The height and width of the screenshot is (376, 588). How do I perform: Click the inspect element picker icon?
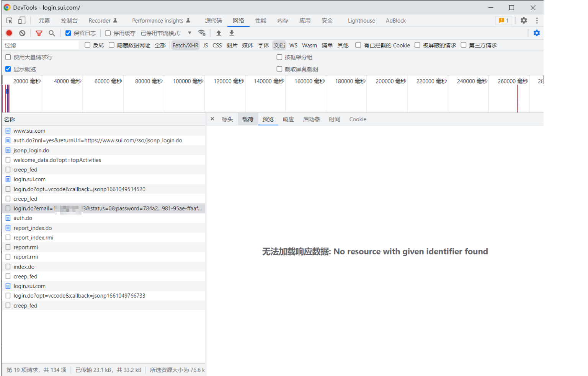(9, 21)
